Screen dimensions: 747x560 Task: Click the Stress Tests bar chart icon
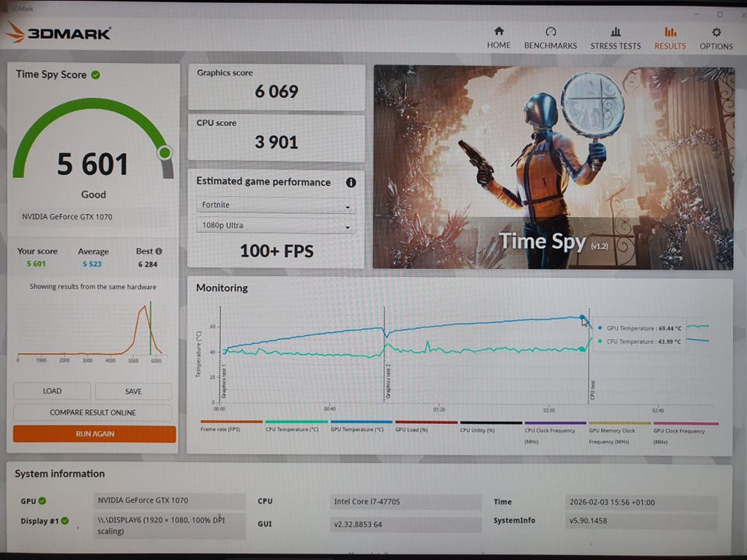point(615,31)
